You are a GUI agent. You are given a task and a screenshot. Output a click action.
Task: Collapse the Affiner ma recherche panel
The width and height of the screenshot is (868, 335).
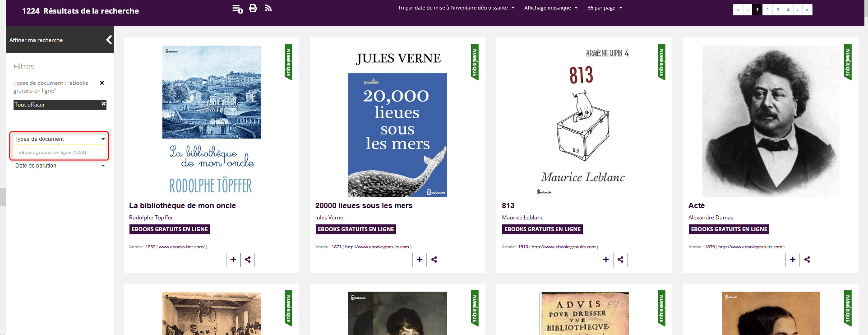109,40
